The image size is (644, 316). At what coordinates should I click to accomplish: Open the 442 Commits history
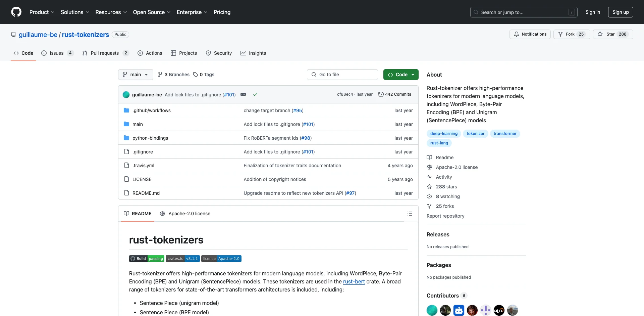395,94
